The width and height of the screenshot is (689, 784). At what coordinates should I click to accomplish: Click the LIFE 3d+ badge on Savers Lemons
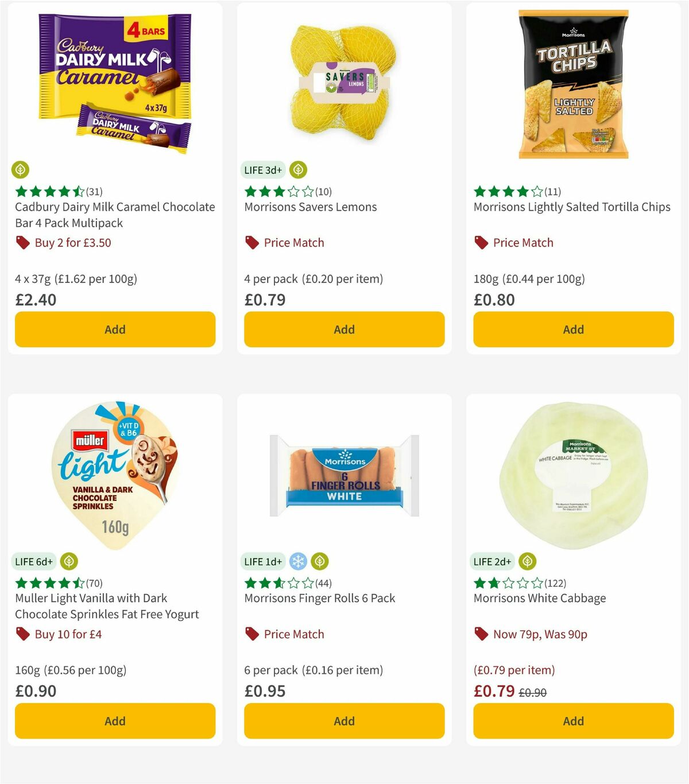click(x=262, y=169)
